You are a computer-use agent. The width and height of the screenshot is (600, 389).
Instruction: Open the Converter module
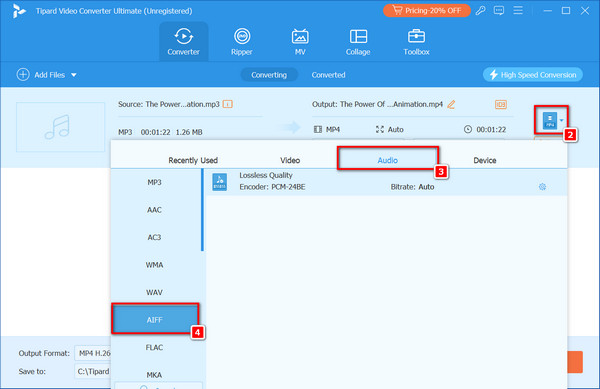tap(183, 41)
